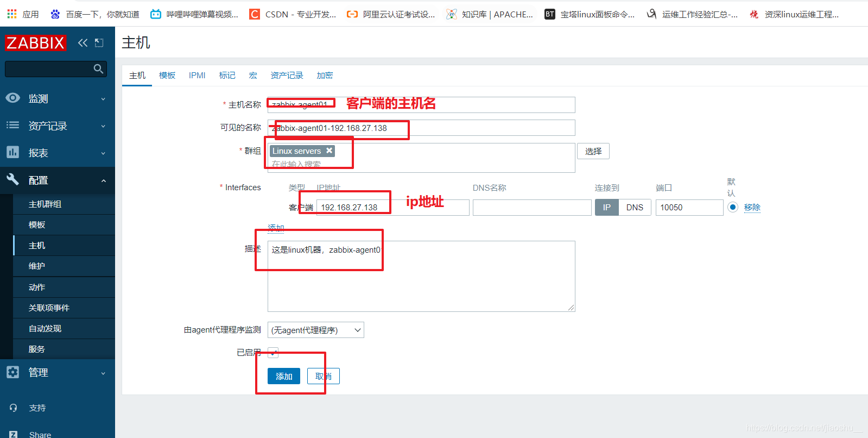
Task: Toggle the 已启用 checkbox
Action: coord(273,353)
